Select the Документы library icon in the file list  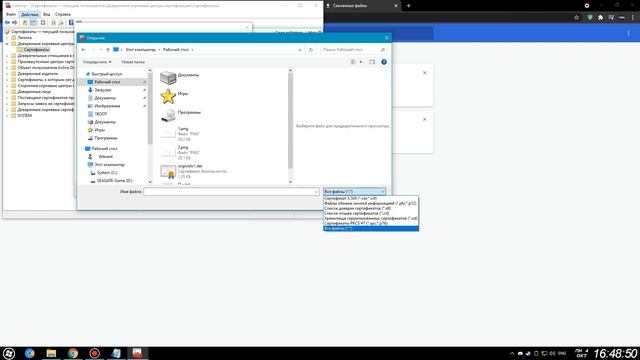168,78
